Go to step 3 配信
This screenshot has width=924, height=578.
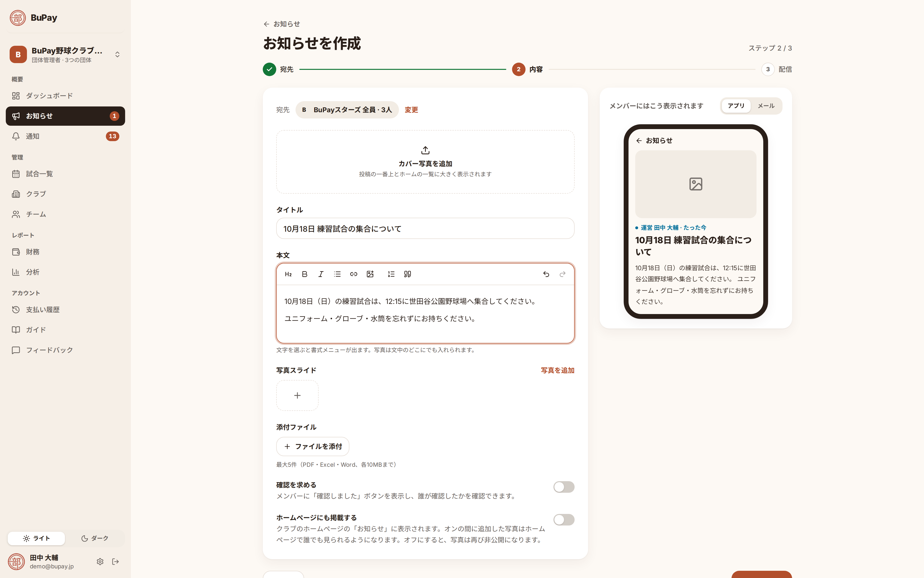776,69
